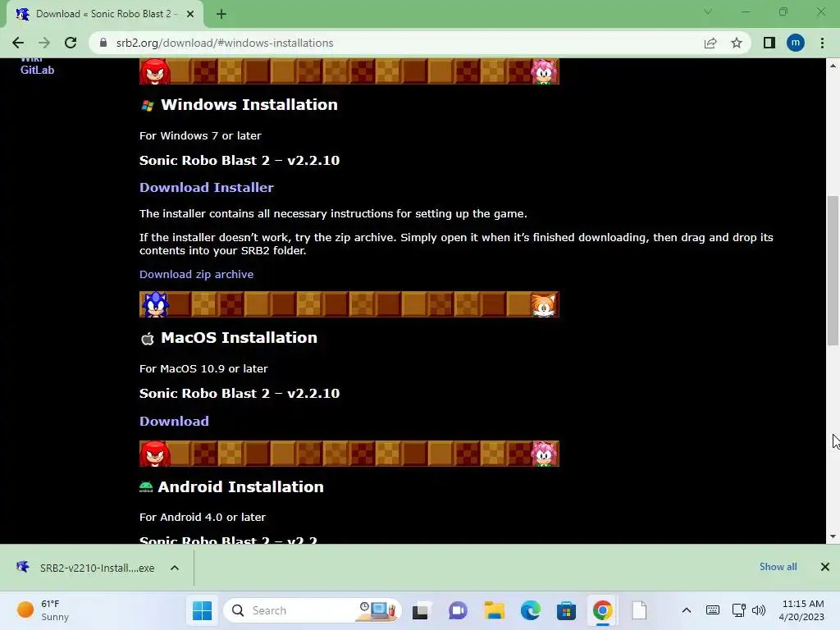Image resolution: width=840 pixels, height=630 pixels.
Task: Open File Explorer from the taskbar
Action: click(x=494, y=610)
